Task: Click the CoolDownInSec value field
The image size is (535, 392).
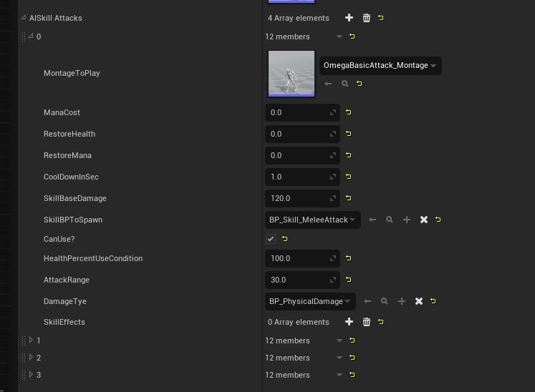Action: pyautogui.click(x=302, y=177)
